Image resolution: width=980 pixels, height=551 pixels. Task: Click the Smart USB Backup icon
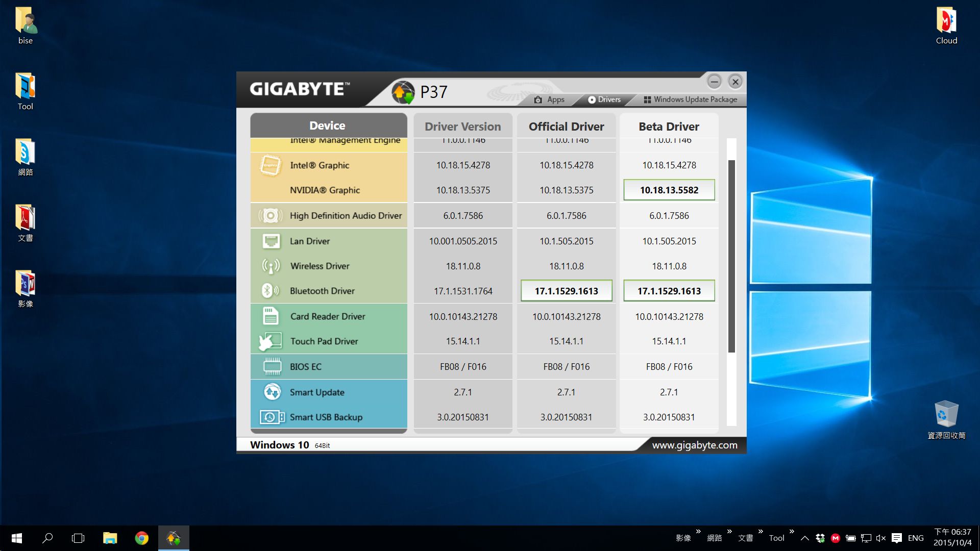[x=272, y=417]
